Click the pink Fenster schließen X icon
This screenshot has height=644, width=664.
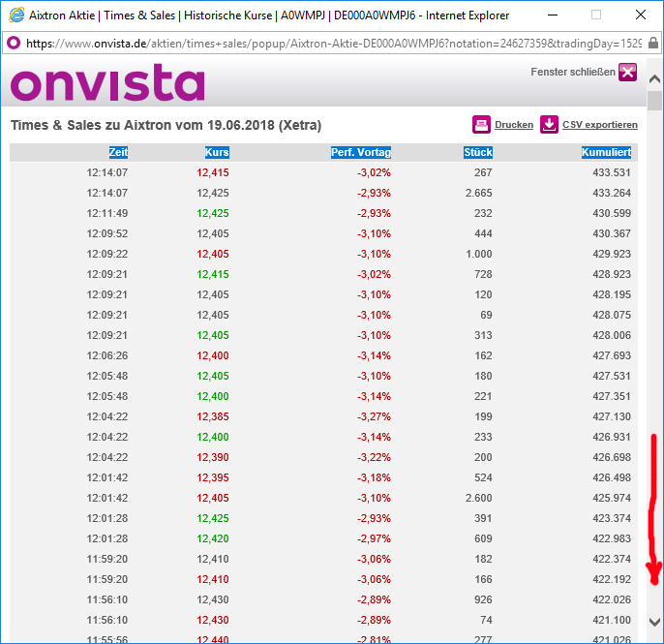pyautogui.click(x=627, y=72)
